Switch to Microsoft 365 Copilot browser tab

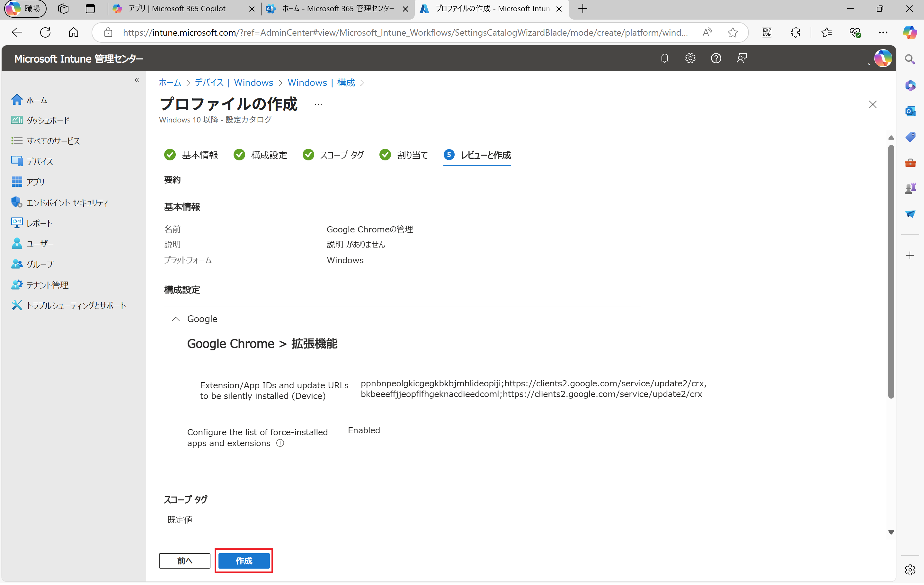(177, 9)
